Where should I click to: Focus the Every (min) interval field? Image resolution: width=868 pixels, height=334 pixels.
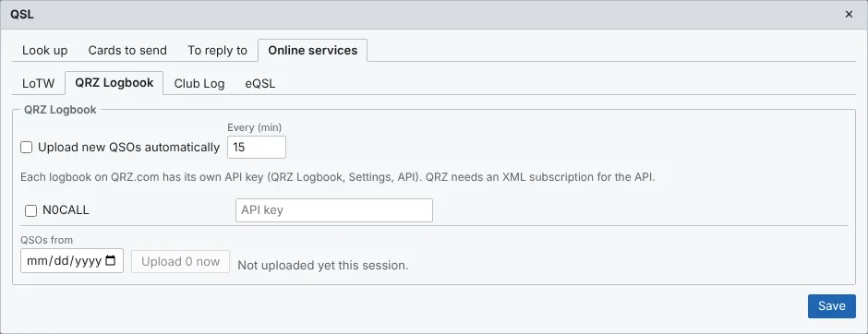coord(257,147)
